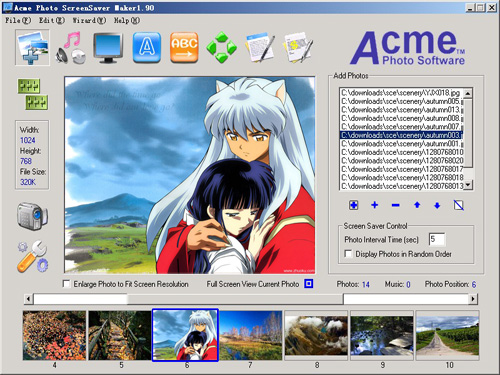Select the monitor display settings icon

[x=108, y=48]
